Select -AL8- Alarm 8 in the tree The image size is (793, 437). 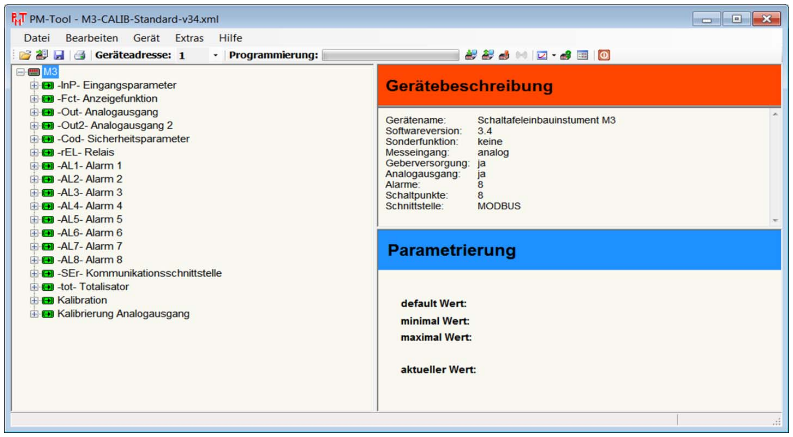90,259
